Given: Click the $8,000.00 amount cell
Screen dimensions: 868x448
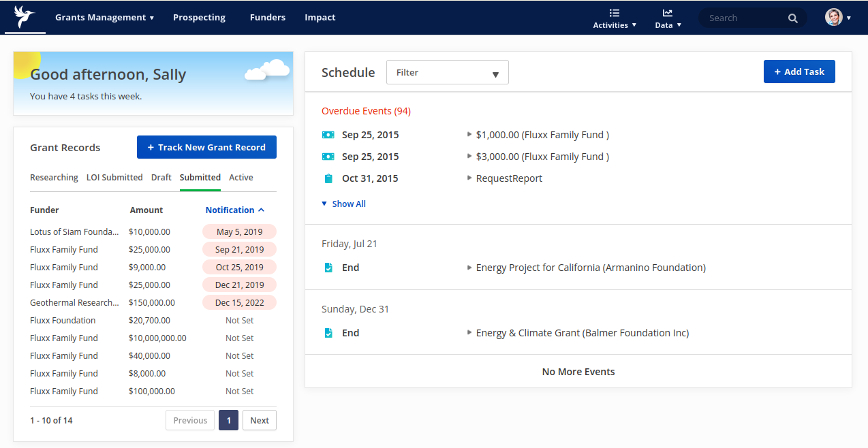Looking at the screenshot, I should (x=147, y=373).
